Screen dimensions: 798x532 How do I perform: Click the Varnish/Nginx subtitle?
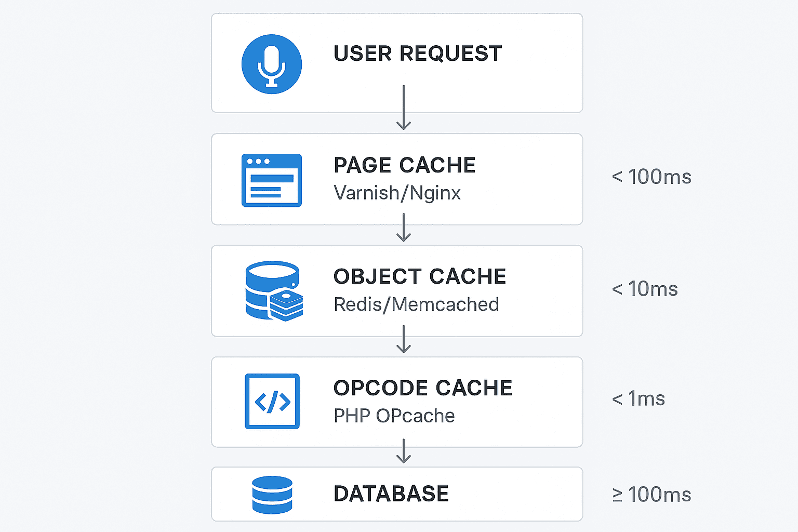tap(397, 193)
